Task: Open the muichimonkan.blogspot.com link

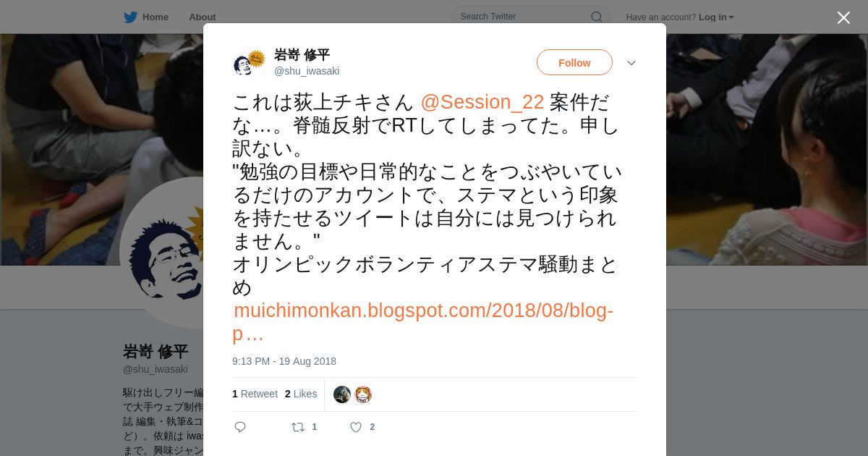Action: click(x=423, y=322)
